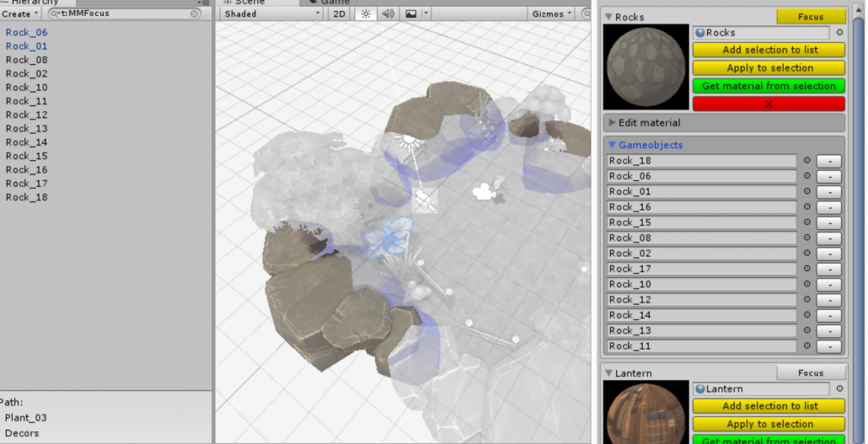Expand the Edit material section
Viewport: 868px width, 444px height.
coord(613,123)
